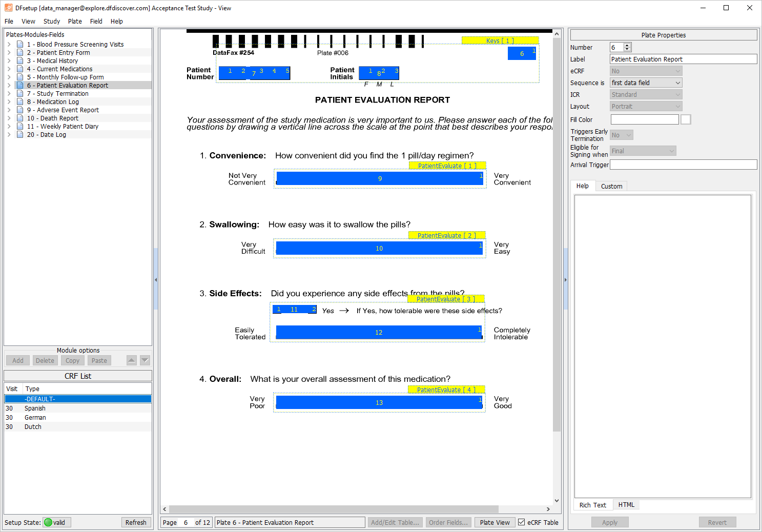Image resolution: width=762 pixels, height=532 pixels.
Task: Select the Yes checkbox field 11
Action: coord(294,309)
